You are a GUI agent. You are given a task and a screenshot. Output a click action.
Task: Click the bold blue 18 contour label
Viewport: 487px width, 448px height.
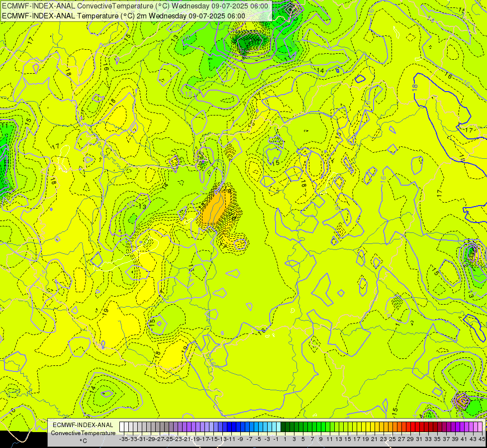tap(415, 88)
